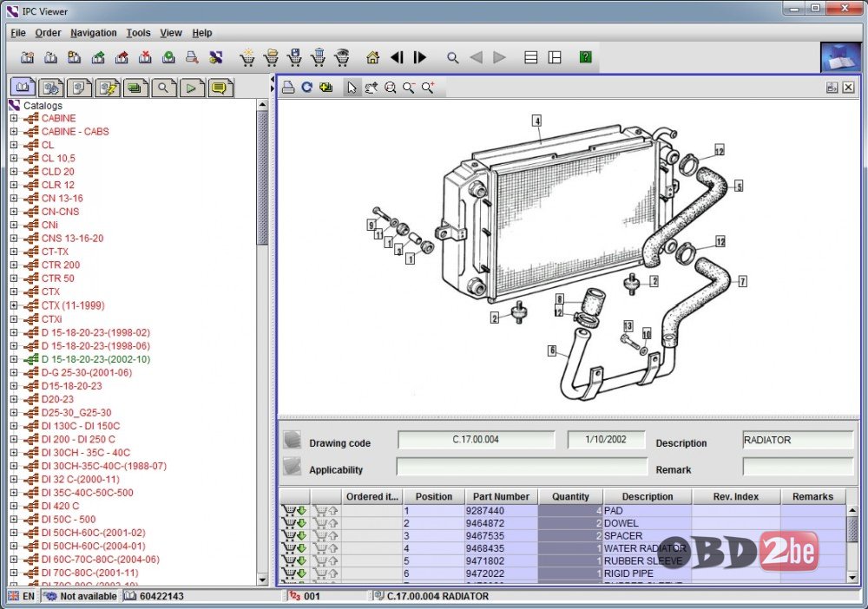Image resolution: width=868 pixels, height=609 pixels.
Task: Expand the CTXi catalog node
Action: [x=14, y=318]
